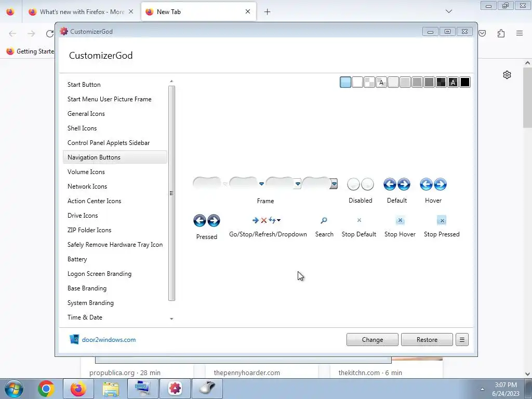Click the category list scroll-up arrow
The height and width of the screenshot is (399, 532).
coord(171,81)
